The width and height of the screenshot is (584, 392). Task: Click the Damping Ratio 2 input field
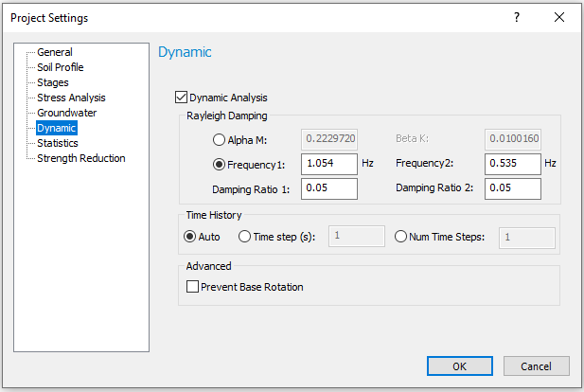tap(513, 188)
